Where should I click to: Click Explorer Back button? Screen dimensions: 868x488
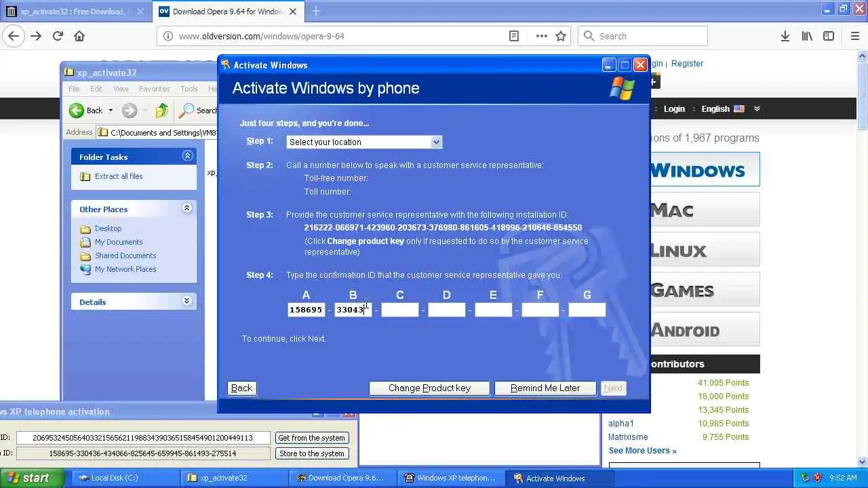coord(86,110)
